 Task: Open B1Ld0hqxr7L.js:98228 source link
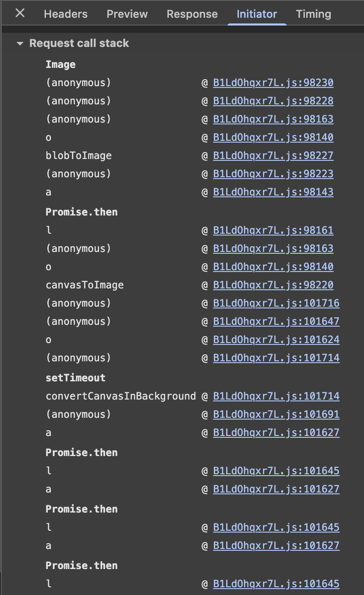273,101
